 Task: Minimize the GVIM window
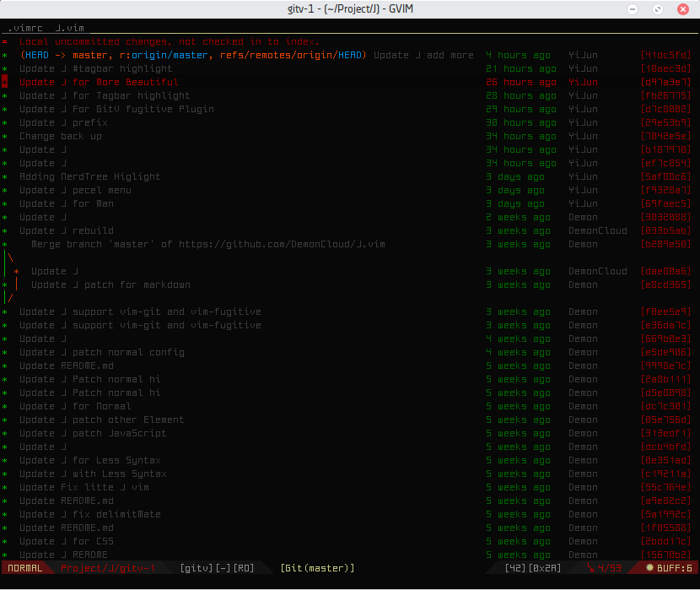(633, 9)
